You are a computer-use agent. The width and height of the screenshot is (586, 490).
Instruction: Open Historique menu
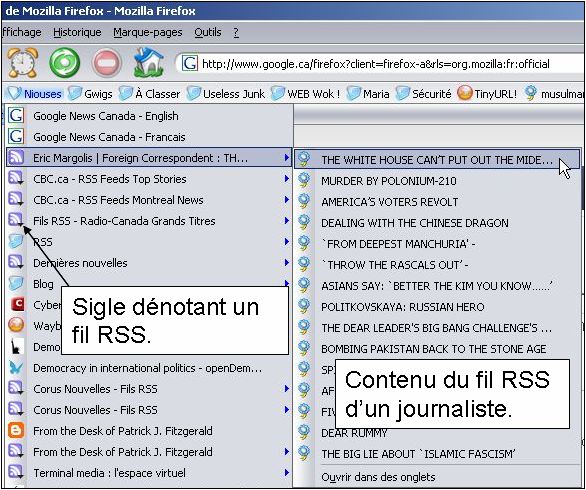(77, 32)
